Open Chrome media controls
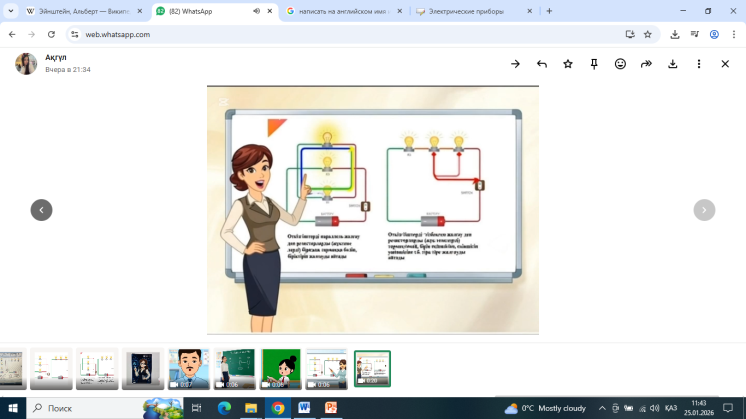Image resolution: width=746 pixels, height=419 pixels. (x=695, y=34)
